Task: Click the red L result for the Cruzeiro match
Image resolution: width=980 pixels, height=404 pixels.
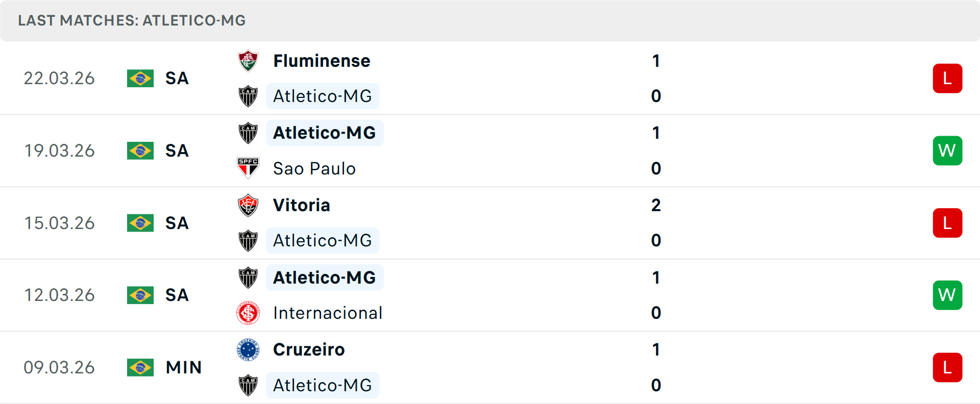Action: tap(947, 367)
